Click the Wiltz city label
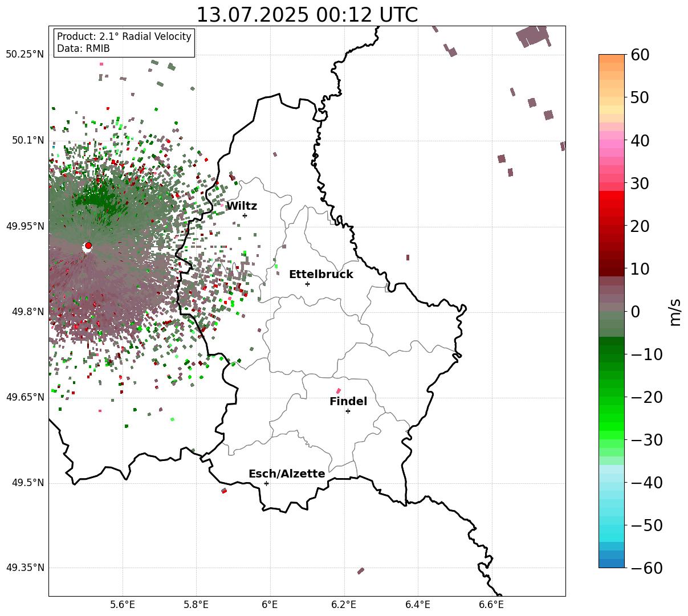688x616 pixels. click(242, 206)
